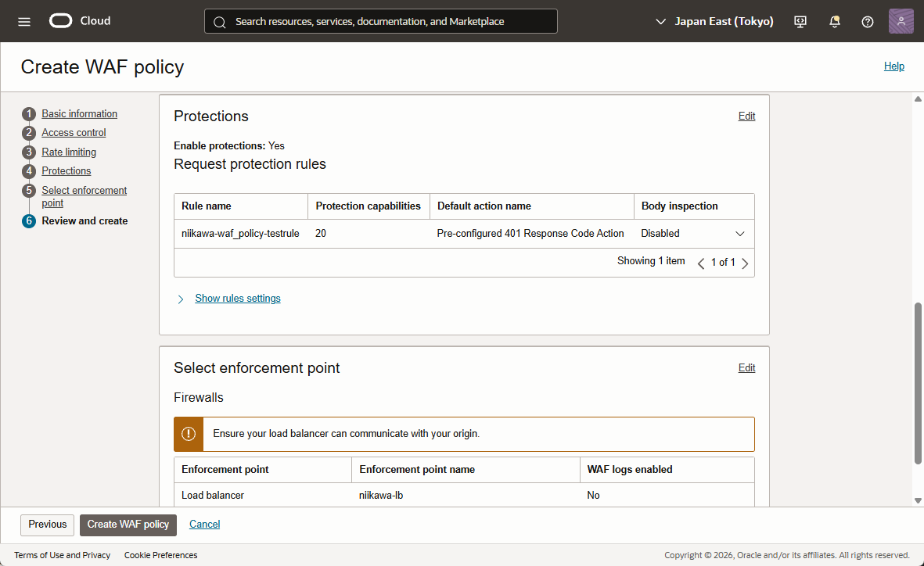The height and width of the screenshot is (566, 924).
Task: Go to step 1 Basic information
Action: [79, 114]
